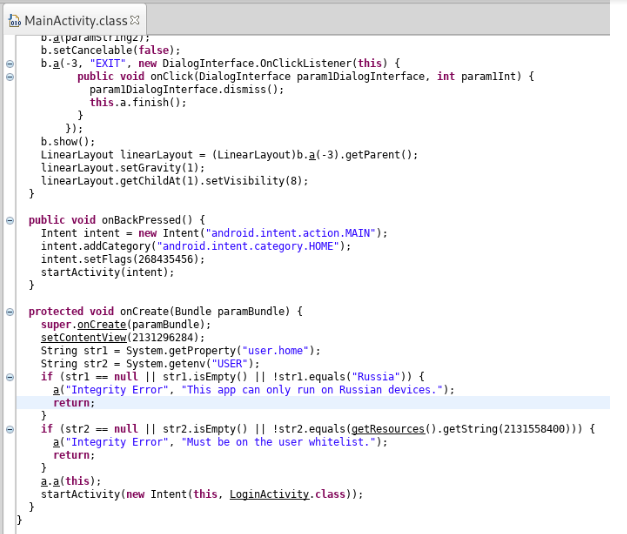Click the b.setCancelable(false) line
The height and width of the screenshot is (534, 627).
pyautogui.click(x=110, y=50)
